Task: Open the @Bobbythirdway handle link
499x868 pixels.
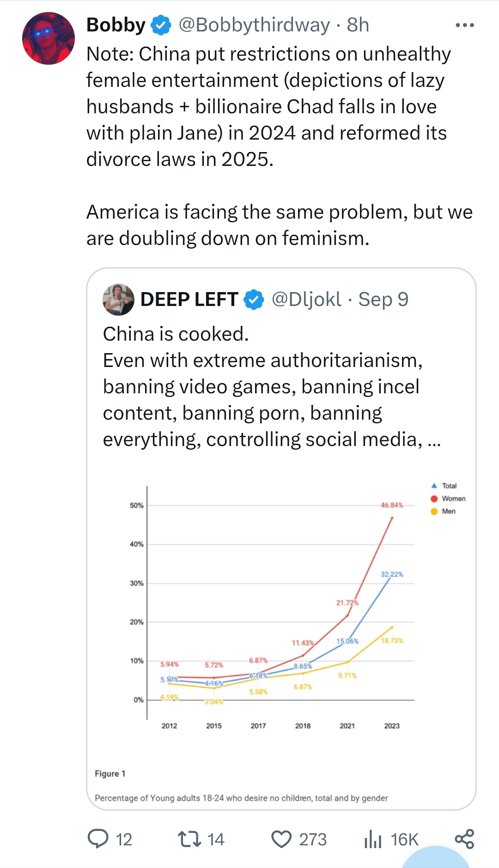Action: [x=254, y=25]
